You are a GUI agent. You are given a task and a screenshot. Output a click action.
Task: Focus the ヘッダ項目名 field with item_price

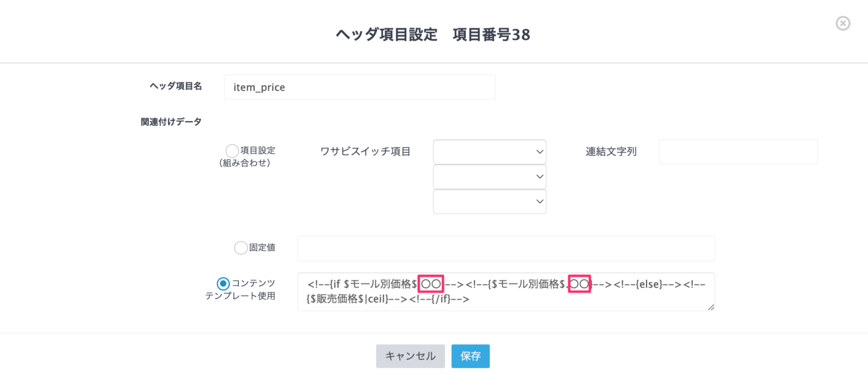point(359,87)
